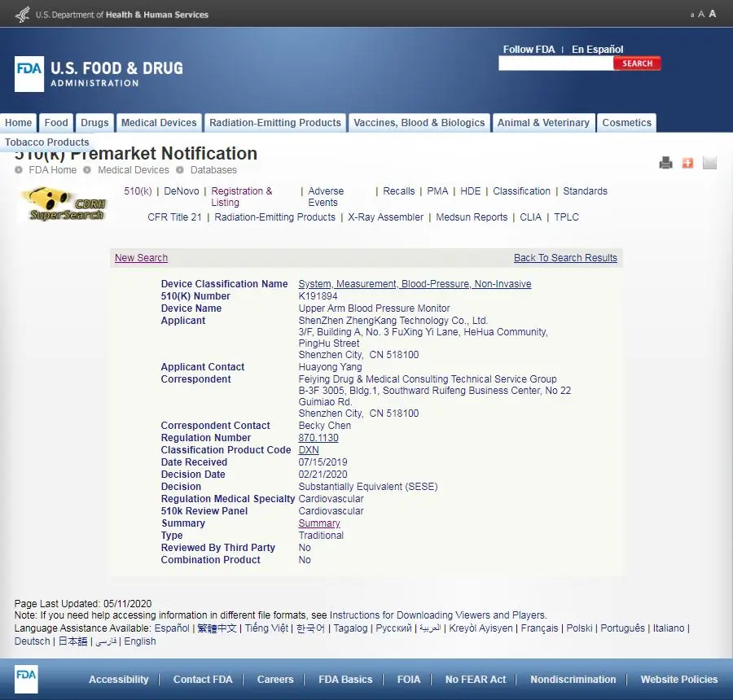Click the En Español link
The width and height of the screenshot is (733, 700).
coord(598,50)
